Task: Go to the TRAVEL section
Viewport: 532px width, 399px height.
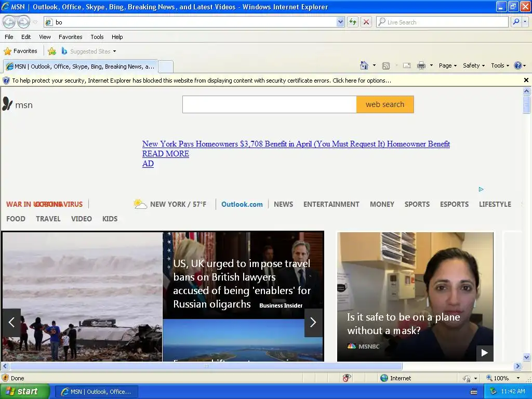Action: point(48,219)
